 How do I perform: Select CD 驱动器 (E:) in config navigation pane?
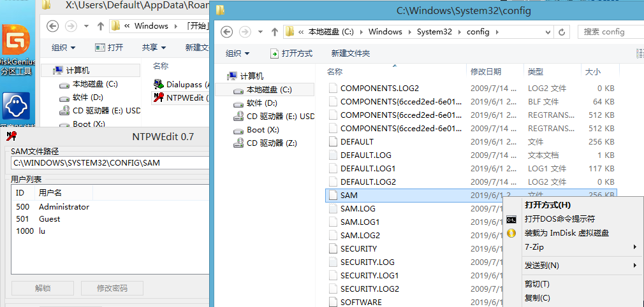[x=274, y=116]
